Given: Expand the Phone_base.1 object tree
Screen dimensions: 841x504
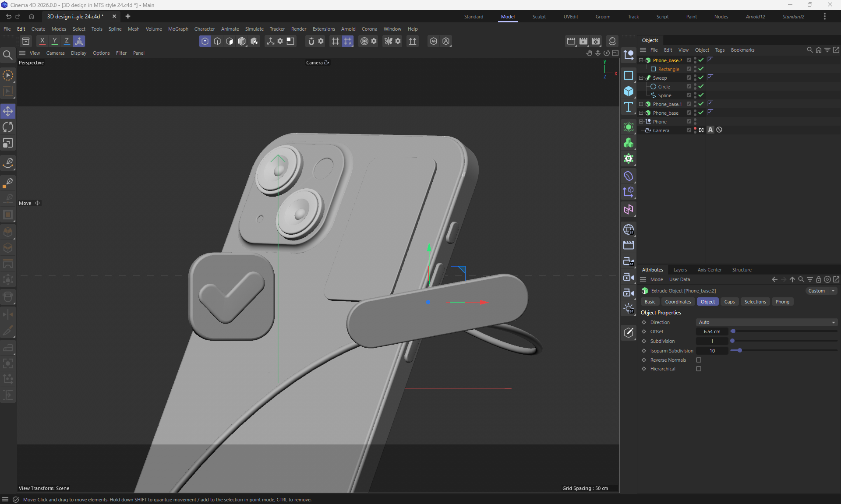Looking at the screenshot, I should click(641, 104).
